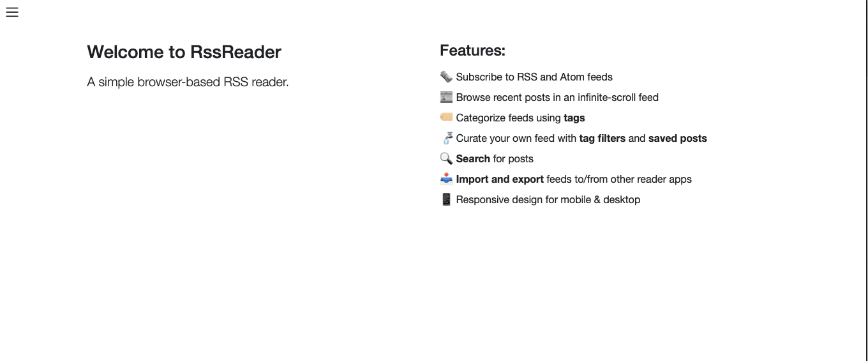Click the "feeds to/from other reader apps" text

(619, 179)
